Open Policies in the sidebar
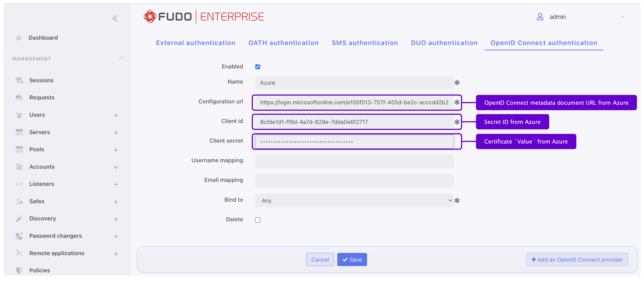644x281 pixels. pyautogui.click(x=39, y=270)
